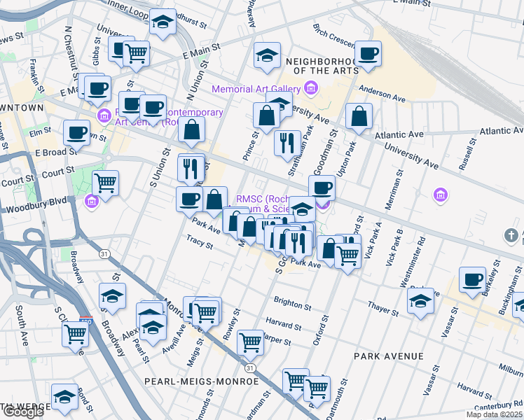Open the school marker beside Broadway
Screen dimensions: 524x420
coord(112,297)
